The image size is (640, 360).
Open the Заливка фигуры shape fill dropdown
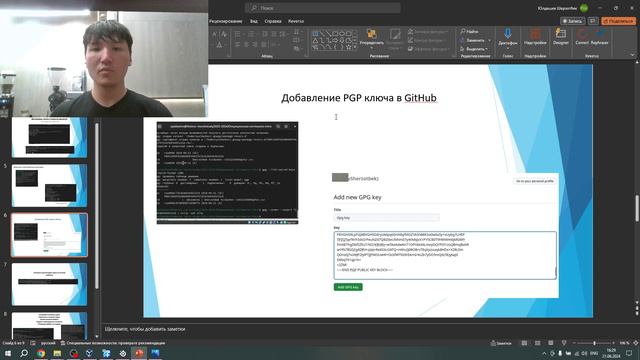click(428, 31)
